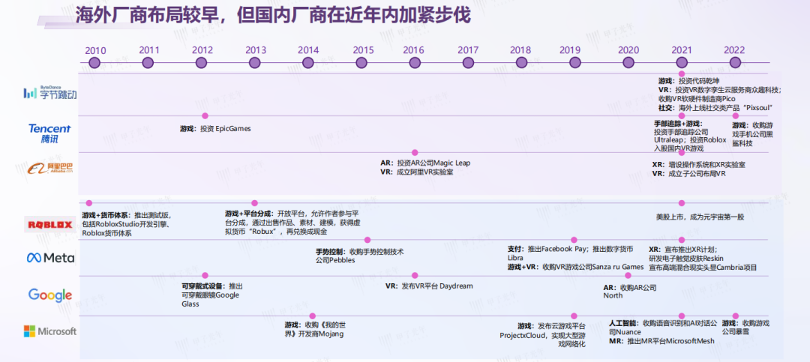
Task: Click the 游戏+货币体系 heading in Roblox row
Action: click(106, 215)
